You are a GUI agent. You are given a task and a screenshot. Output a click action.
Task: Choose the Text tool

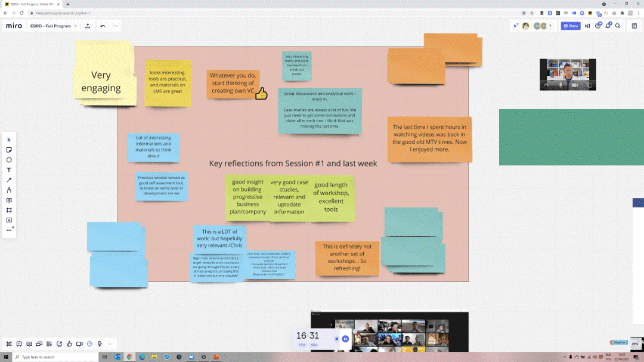9,170
